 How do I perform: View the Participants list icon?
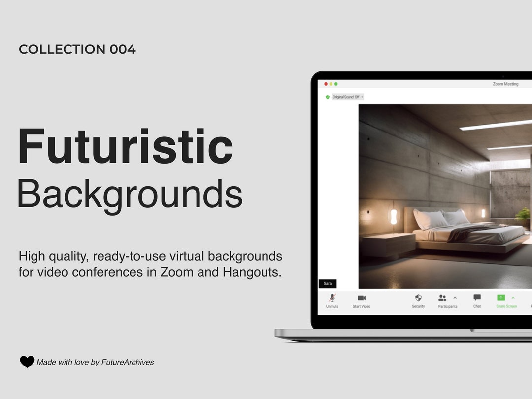coord(441,297)
